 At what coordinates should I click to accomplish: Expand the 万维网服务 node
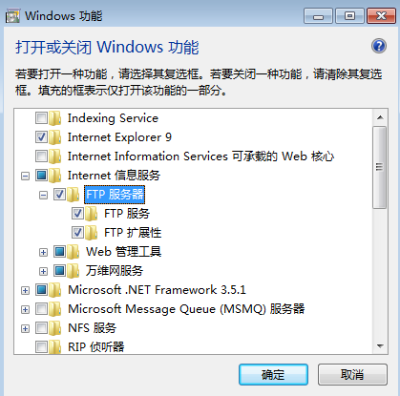click(x=43, y=271)
